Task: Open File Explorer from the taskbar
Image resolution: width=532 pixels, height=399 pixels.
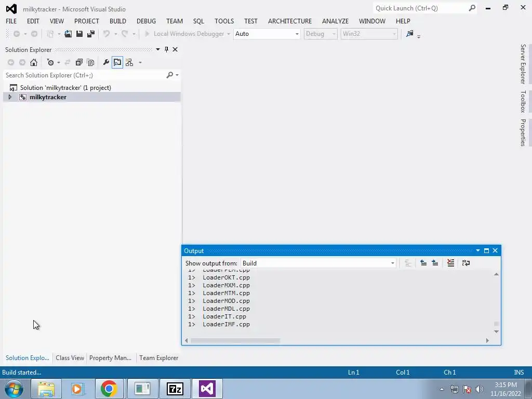Action: tap(46, 389)
